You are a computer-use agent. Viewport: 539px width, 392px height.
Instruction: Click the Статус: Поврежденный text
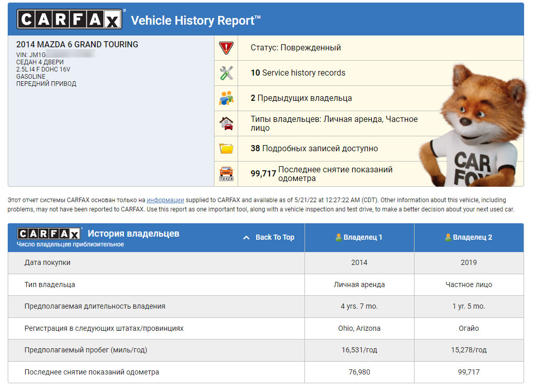(x=296, y=47)
